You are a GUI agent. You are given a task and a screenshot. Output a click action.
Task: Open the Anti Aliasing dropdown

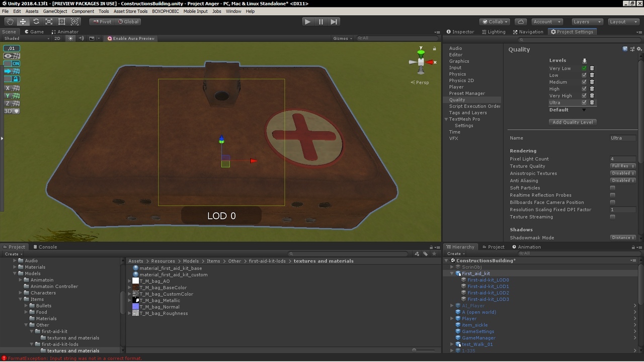(623, 180)
